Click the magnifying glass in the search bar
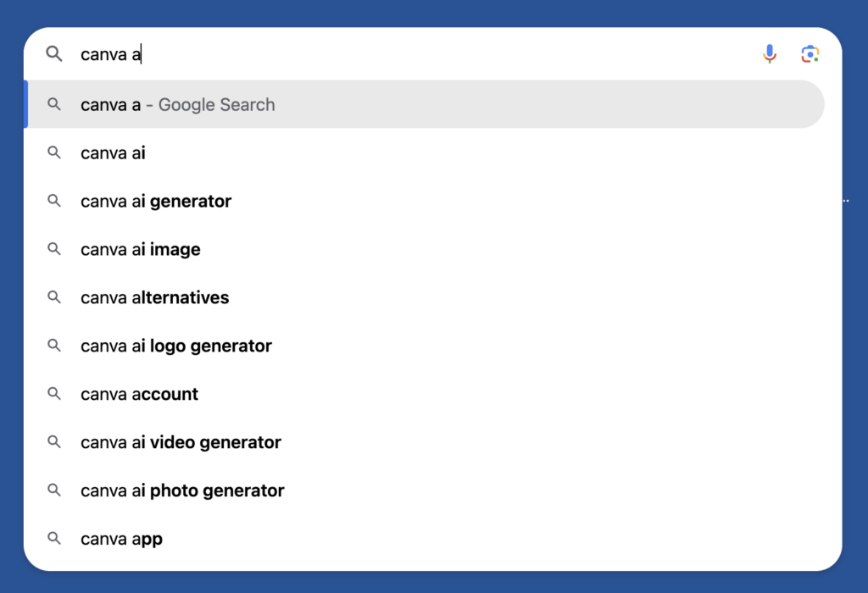868x593 pixels. point(53,53)
